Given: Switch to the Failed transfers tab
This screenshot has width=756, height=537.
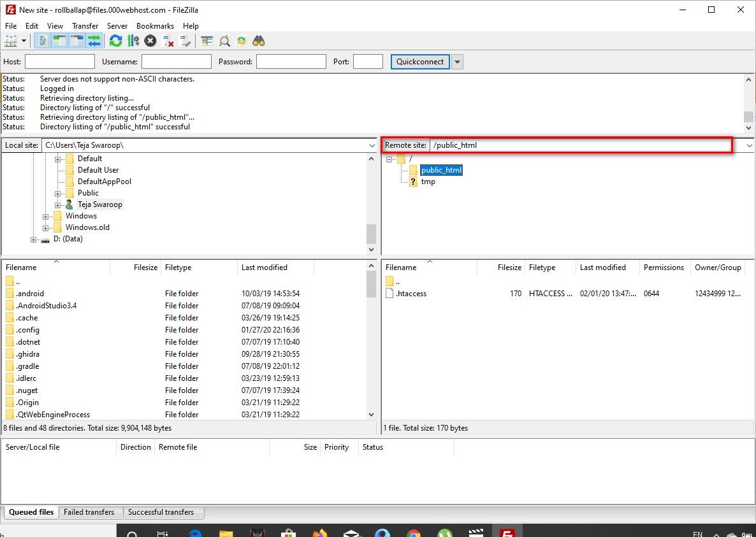Looking at the screenshot, I should [89, 512].
